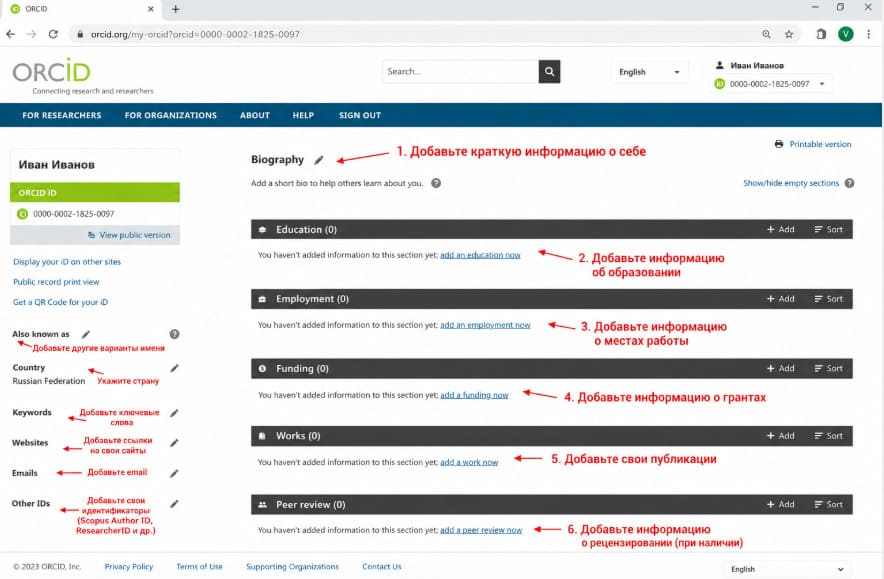Open a new browser tab
The image size is (884, 579).
tap(176, 9)
